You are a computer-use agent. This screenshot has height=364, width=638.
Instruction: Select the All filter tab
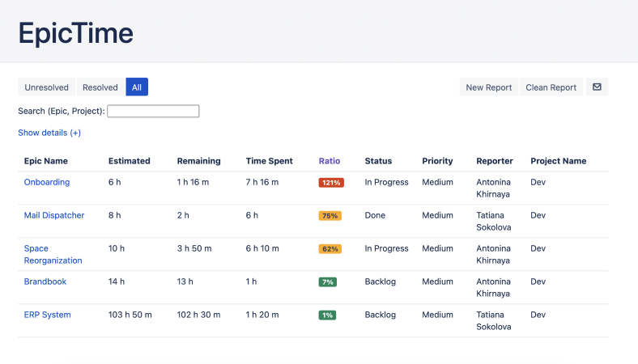pos(137,87)
